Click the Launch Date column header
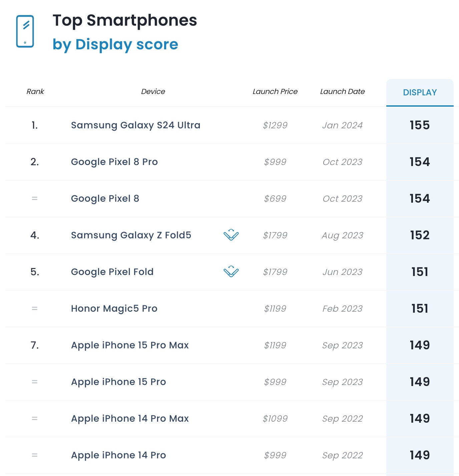This screenshot has height=476, width=459. tap(342, 92)
